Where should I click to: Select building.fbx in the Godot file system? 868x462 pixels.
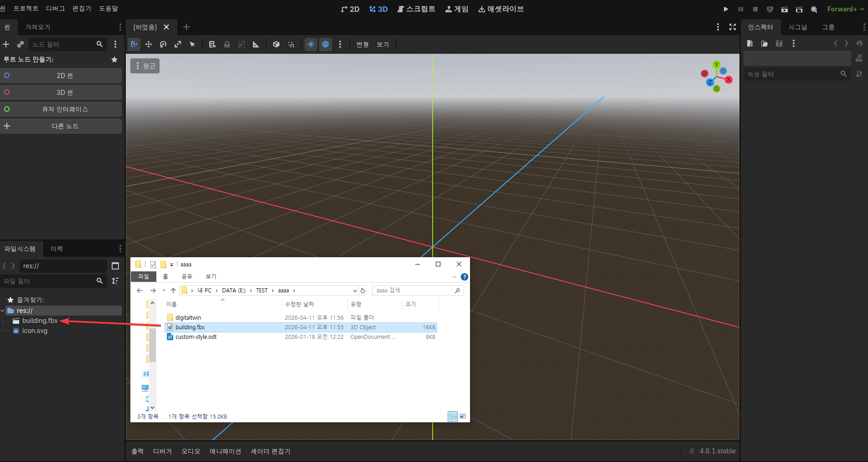pyautogui.click(x=40, y=321)
